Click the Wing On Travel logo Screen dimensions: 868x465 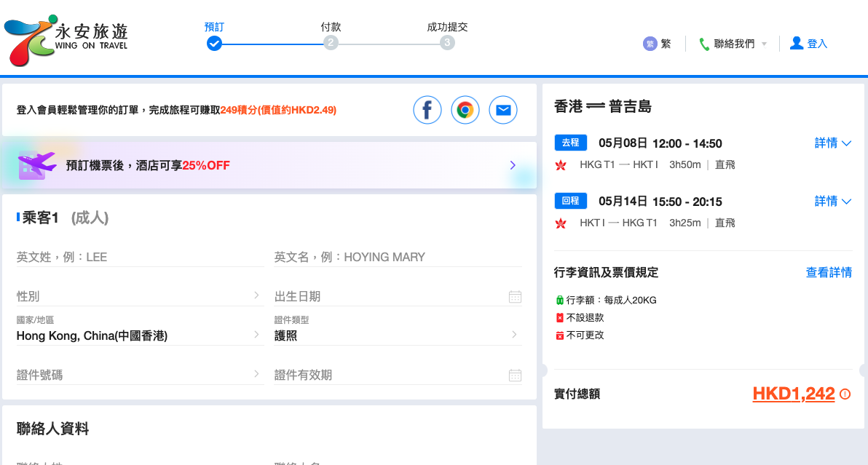pos(66,39)
